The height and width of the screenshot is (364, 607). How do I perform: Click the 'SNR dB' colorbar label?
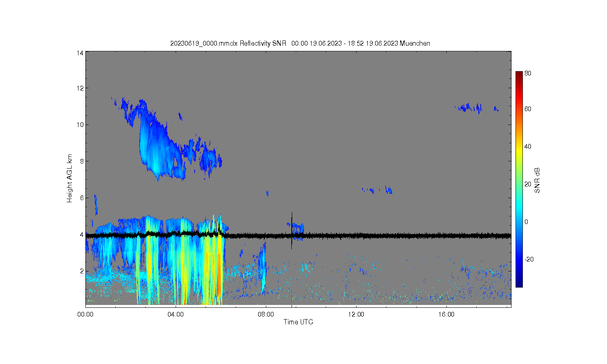point(537,180)
